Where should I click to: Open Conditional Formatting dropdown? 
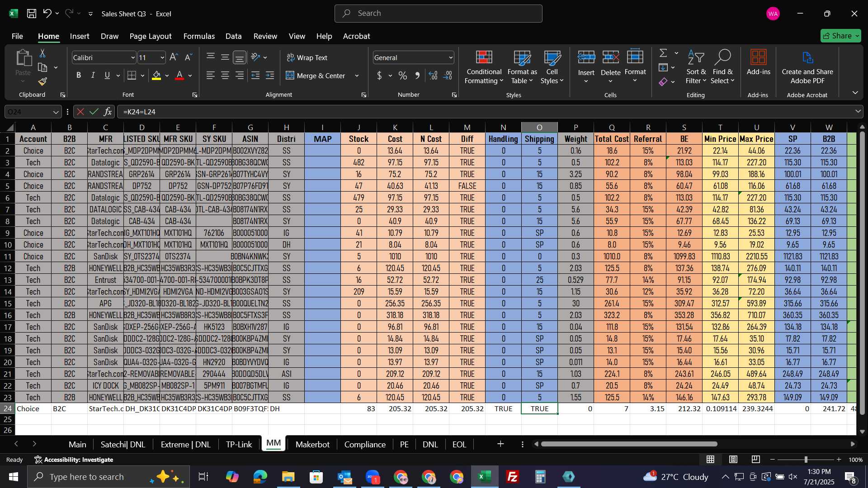pos(484,67)
